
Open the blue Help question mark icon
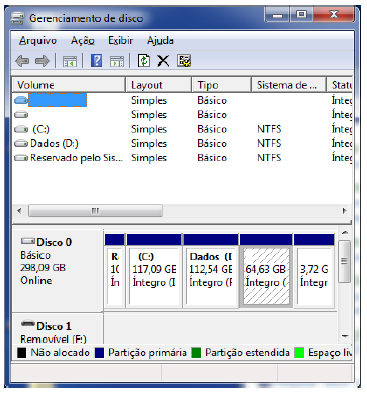click(x=97, y=61)
